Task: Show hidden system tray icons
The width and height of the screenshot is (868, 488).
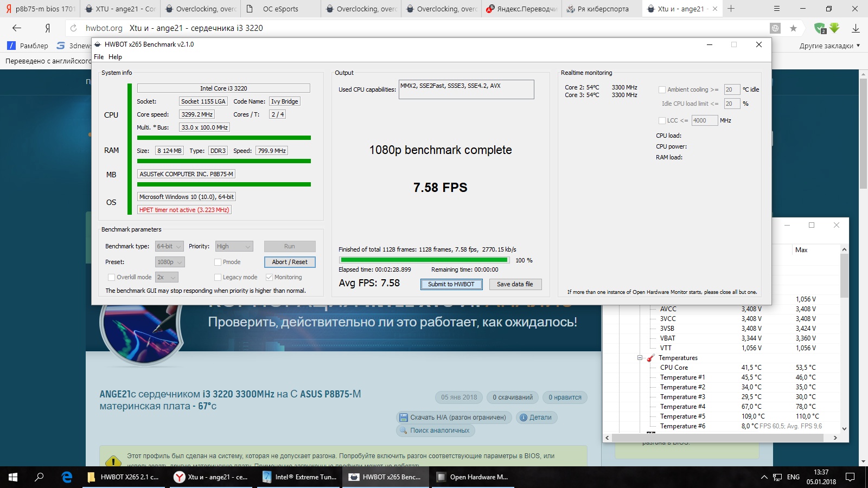Action: 764,477
